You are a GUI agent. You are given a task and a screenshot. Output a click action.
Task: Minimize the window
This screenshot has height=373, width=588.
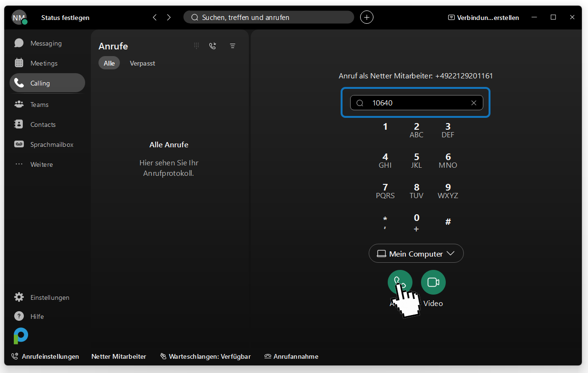click(535, 17)
